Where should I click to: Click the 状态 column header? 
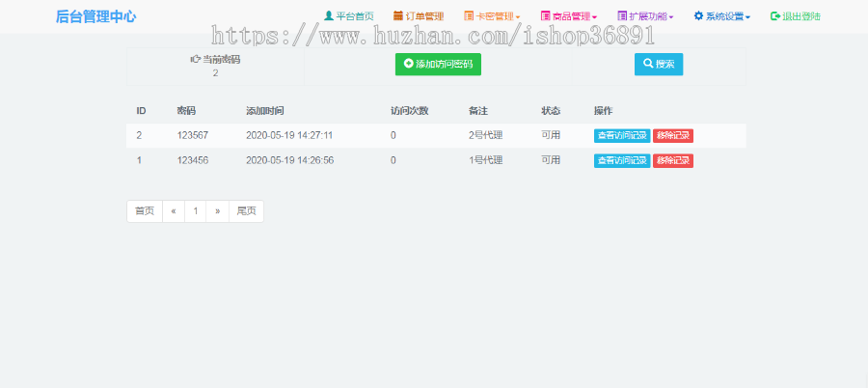pos(551,111)
